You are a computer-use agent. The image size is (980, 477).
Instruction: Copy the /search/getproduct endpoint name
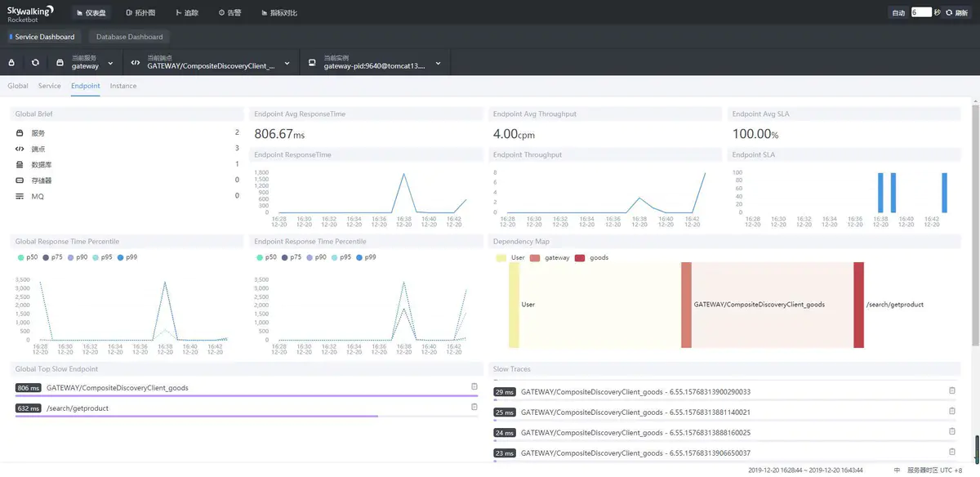pyautogui.click(x=474, y=407)
